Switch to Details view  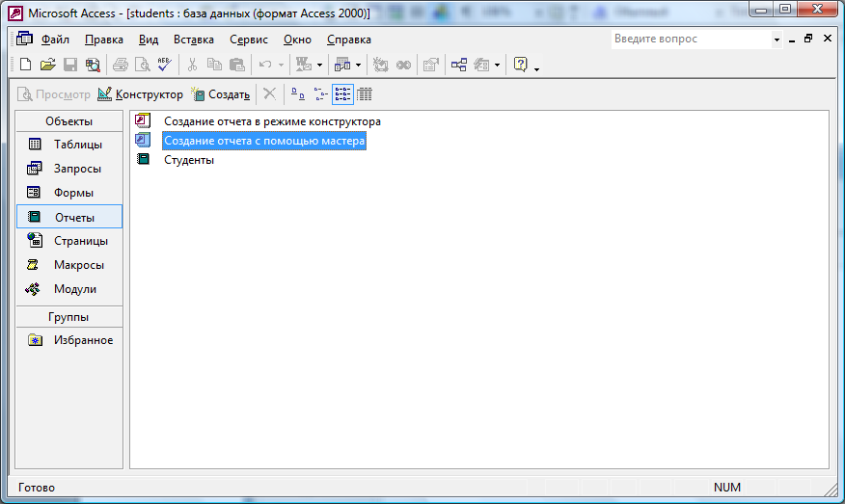click(365, 94)
